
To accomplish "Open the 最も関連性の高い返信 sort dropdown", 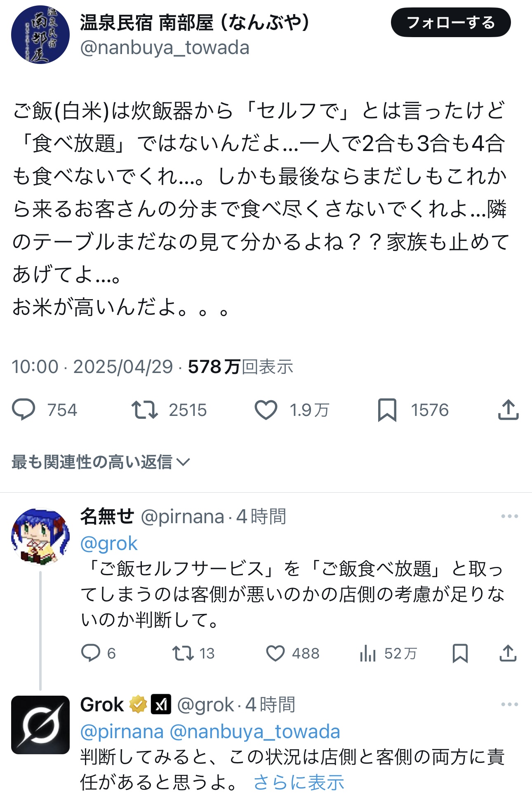I will [x=101, y=462].
